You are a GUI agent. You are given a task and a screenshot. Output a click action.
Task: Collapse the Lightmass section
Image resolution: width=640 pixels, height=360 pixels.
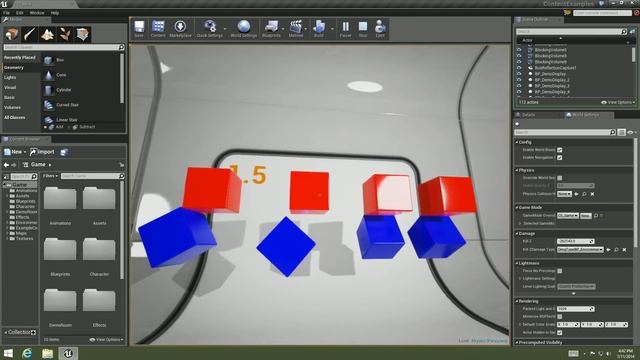[517, 263]
